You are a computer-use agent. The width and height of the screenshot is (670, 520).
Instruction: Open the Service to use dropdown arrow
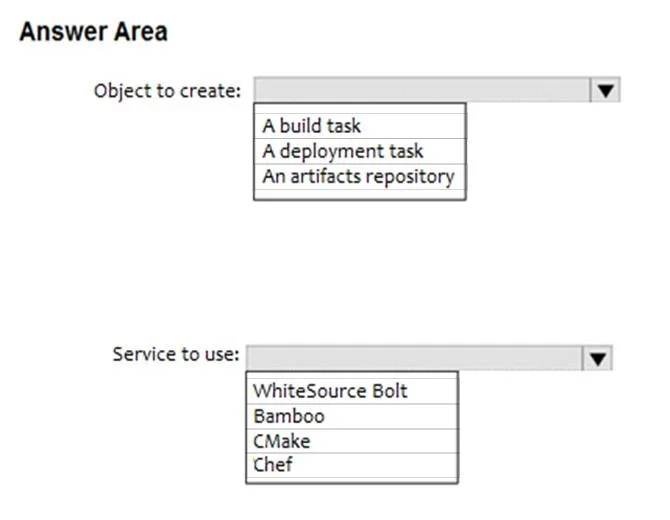[597, 358]
